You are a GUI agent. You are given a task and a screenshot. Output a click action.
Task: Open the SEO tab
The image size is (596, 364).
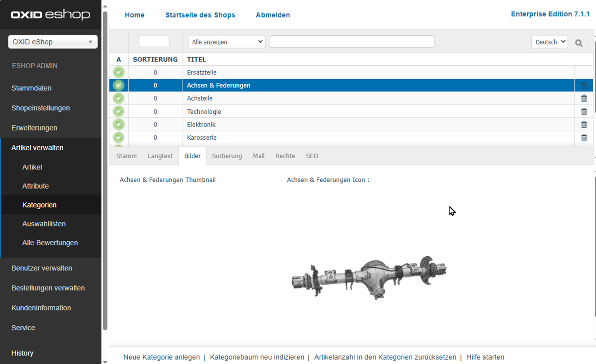click(312, 156)
